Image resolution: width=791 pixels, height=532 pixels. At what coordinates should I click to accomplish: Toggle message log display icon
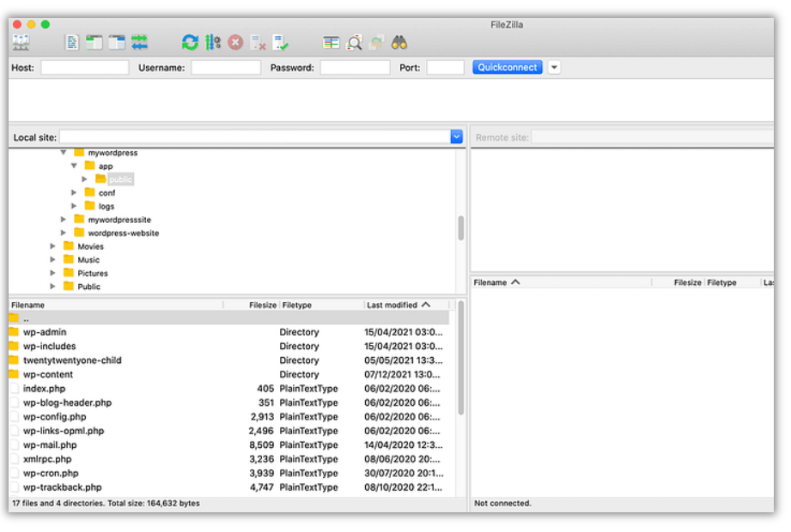(71, 42)
